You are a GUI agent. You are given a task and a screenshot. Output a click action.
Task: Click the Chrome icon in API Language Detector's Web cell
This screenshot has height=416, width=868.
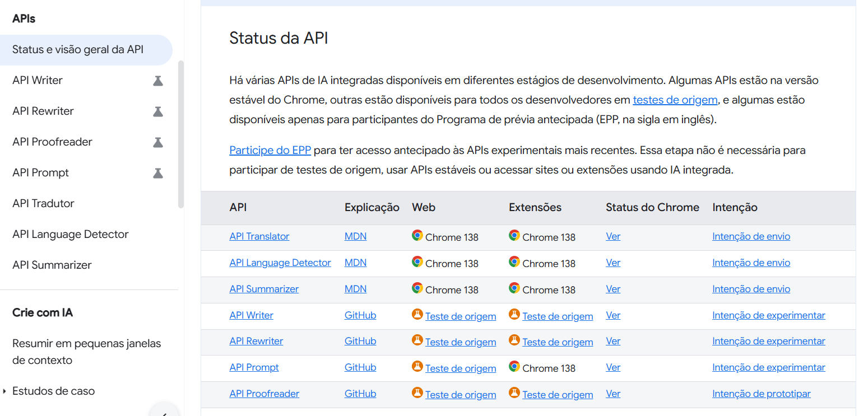(x=417, y=262)
